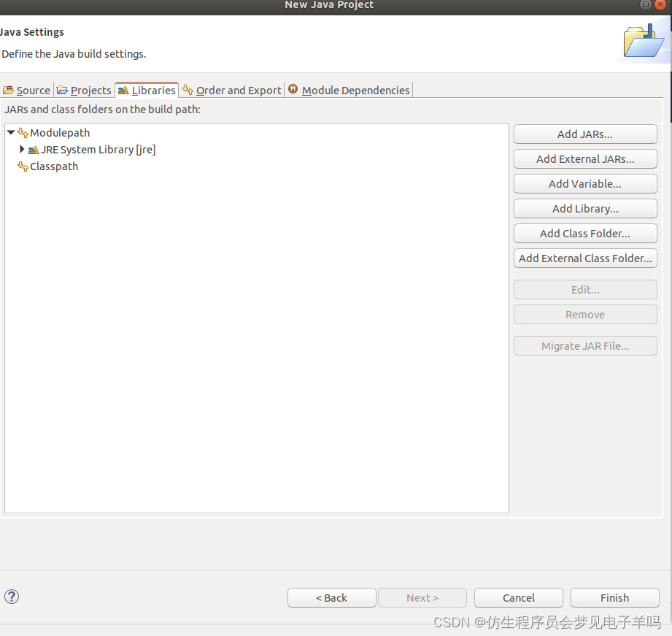Click the Add Library... button
Viewport: 672px width, 636px height.
[x=585, y=209]
